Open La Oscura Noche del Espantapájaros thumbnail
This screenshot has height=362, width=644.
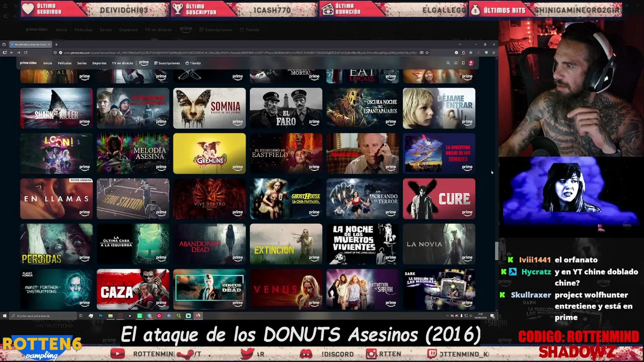click(x=362, y=108)
